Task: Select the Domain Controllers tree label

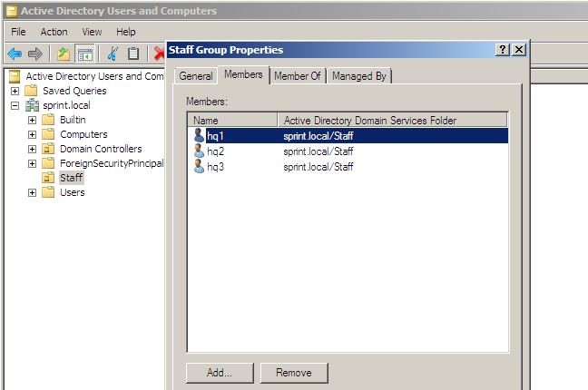Action: click(x=101, y=149)
